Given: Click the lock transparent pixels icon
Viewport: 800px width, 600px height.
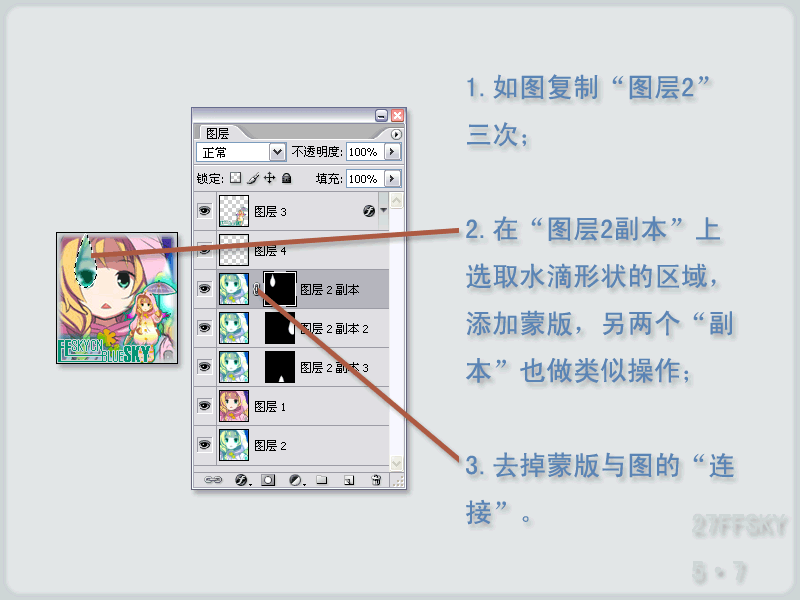Looking at the screenshot, I should [235, 178].
